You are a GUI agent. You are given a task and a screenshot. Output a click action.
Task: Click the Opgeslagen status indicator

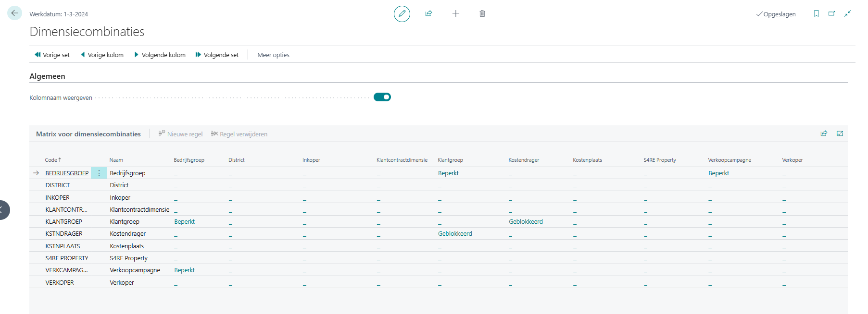(x=776, y=14)
